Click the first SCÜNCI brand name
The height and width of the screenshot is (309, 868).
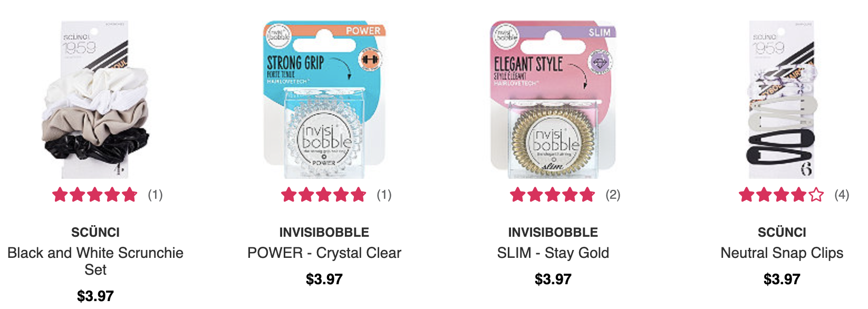click(95, 232)
